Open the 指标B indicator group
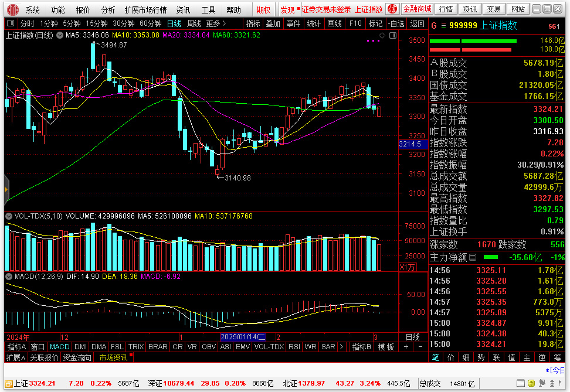This screenshot has height=392, width=570. pyautogui.click(x=362, y=347)
